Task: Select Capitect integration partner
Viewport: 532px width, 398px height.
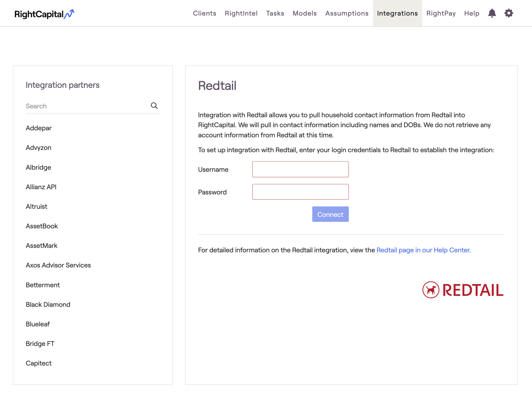Action: [x=39, y=363]
